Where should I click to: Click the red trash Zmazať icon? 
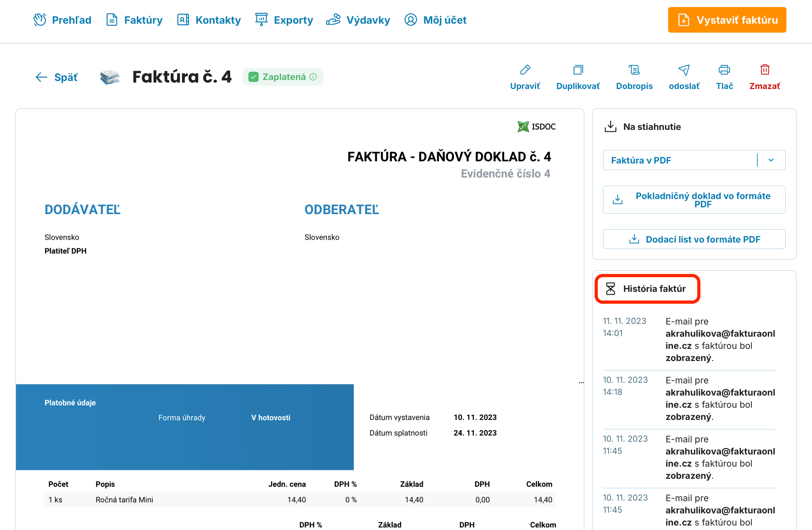(x=765, y=70)
